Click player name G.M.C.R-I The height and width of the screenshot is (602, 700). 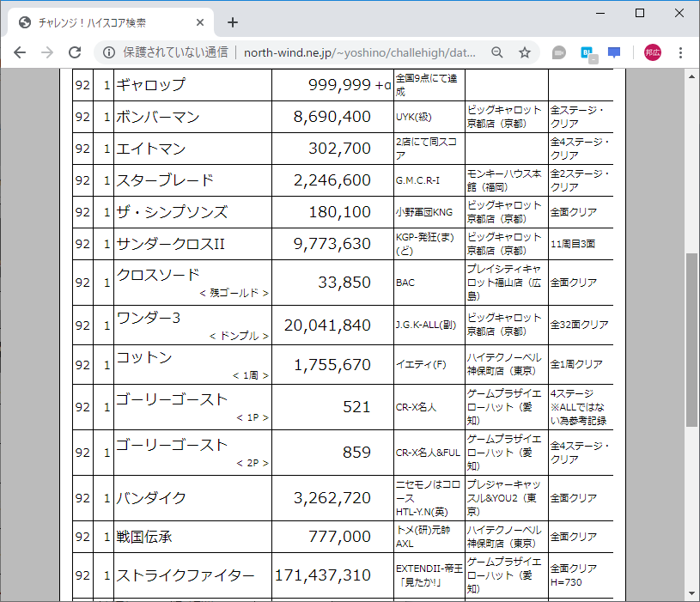[418, 180]
